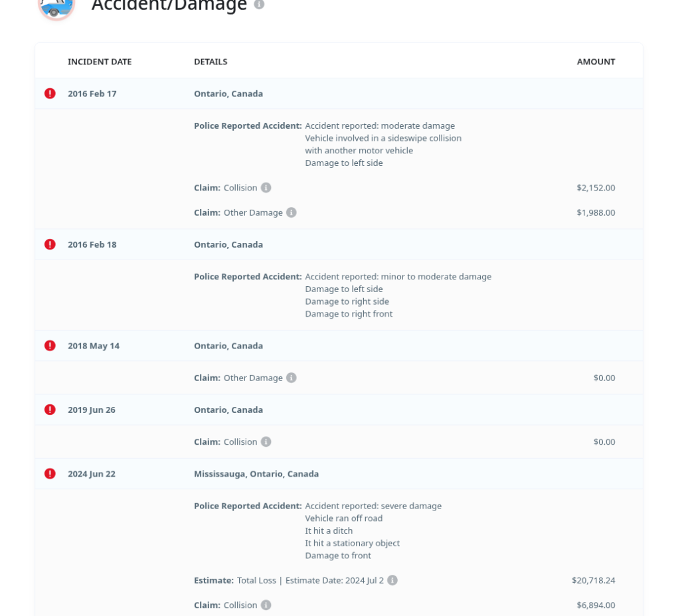Show Other Damage info for 2018 May 14 claim
Image resolution: width=680 pixels, height=616 pixels.
[x=292, y=378]
